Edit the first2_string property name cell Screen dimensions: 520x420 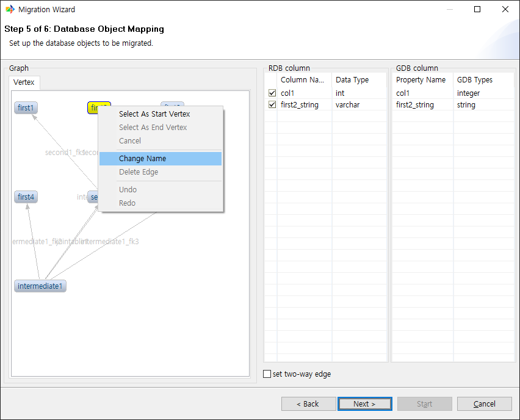pyautogui.click(x=415, y=105)
